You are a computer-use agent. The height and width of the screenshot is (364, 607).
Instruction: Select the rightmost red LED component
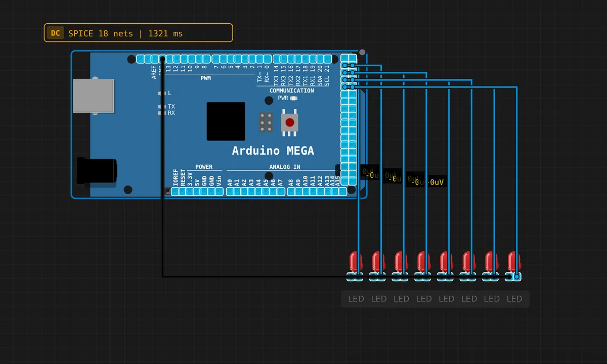[x=514, y=266]
